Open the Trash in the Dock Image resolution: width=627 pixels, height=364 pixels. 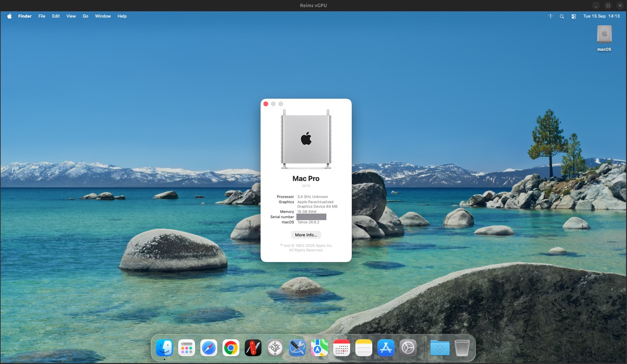coord(462,348)
